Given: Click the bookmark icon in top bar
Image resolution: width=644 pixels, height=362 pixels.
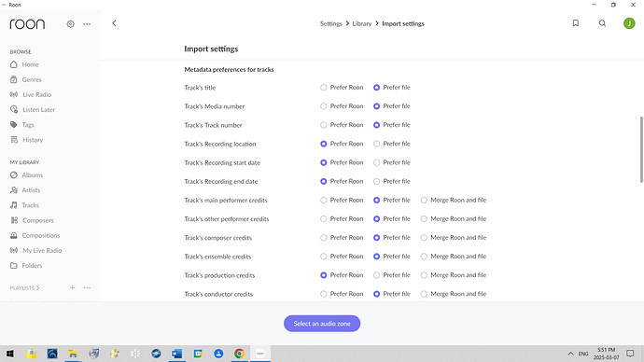Looking at the screenshot, I should (x=576, y=23).
